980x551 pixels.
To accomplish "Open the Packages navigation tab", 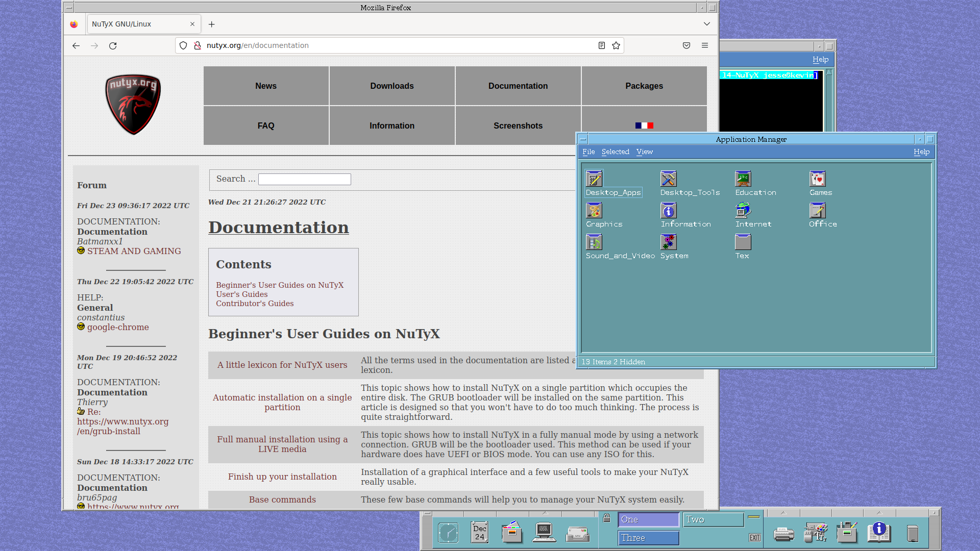I will click(x=644, y=86).
